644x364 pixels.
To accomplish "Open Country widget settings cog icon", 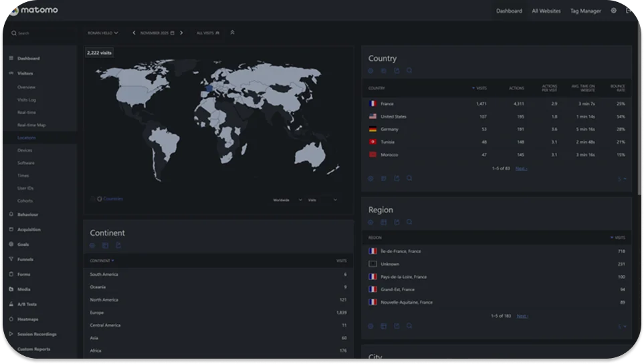I will pyautogui.click(x=371, y=71).
